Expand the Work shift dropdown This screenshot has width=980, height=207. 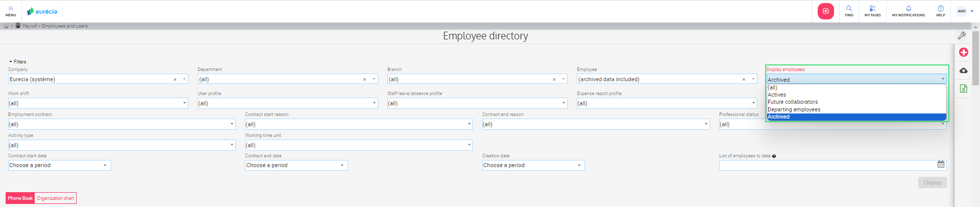(184, 103)
